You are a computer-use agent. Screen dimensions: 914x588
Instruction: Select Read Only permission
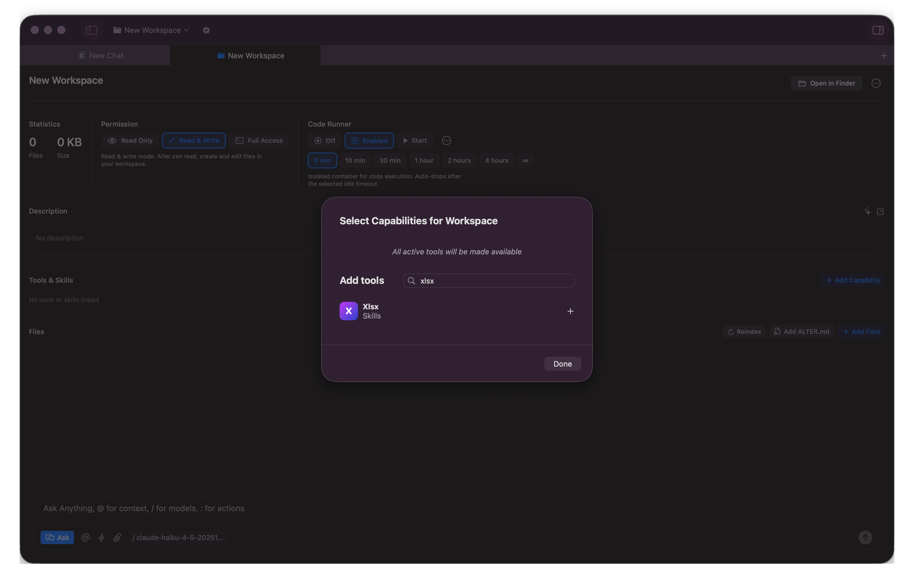tap(130, 141)
